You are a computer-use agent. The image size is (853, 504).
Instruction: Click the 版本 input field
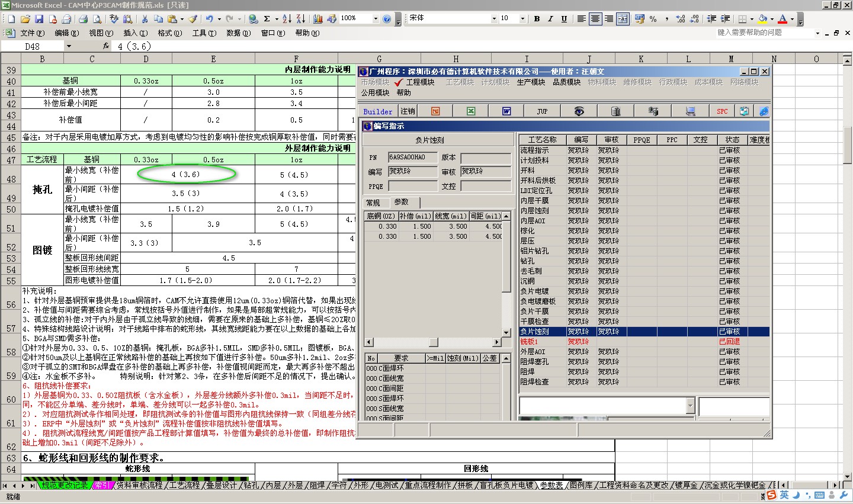coord(485,158)
